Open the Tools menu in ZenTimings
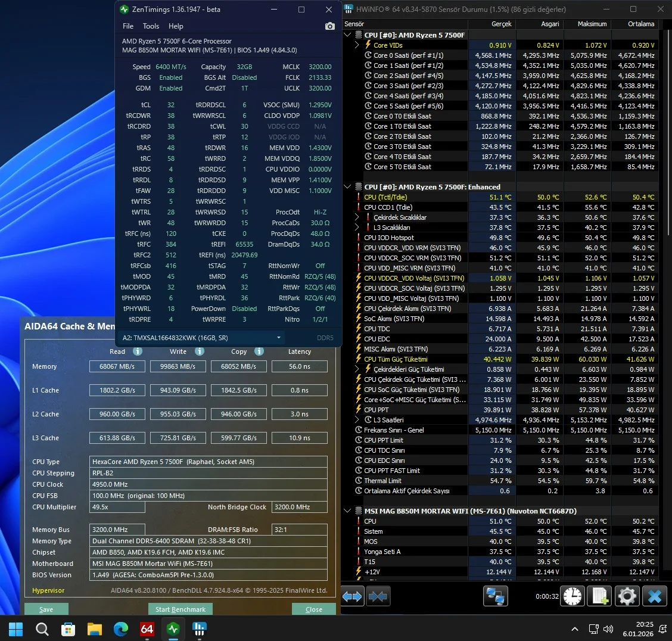The height and width of the screenshot is (641, 672). pos(151,26)
